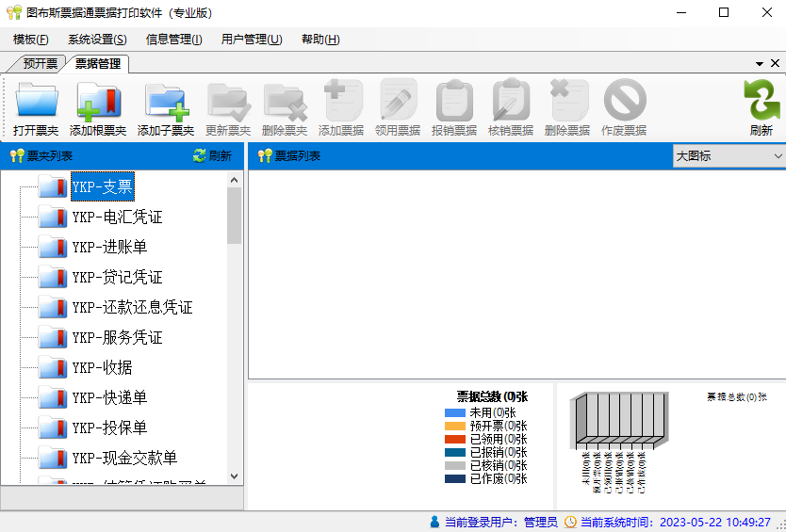The width and height of the screenshot is (786, 532).
Task: Open the 大图标 view mode dropdown
Action: [729, 155]
